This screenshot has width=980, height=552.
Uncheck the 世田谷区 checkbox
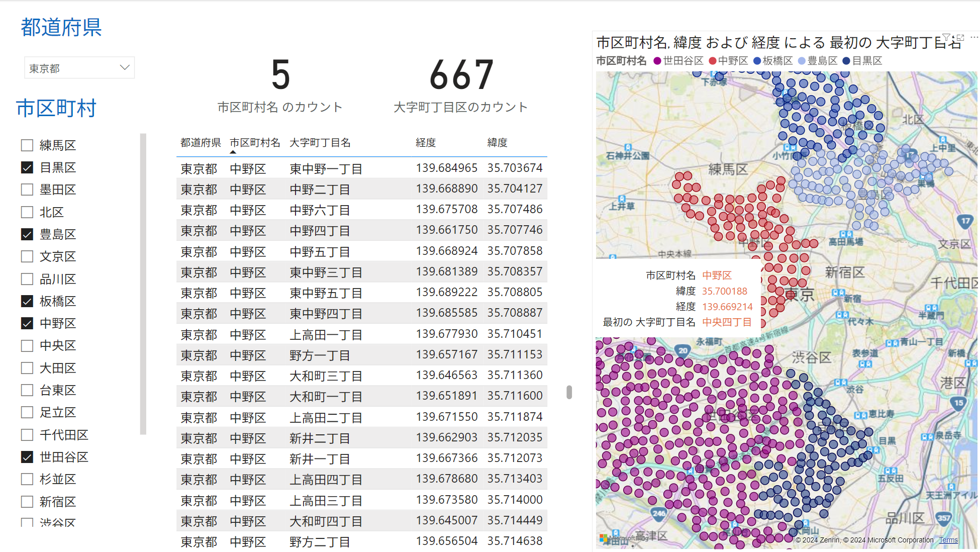pyautogui.click(x=27, y=457)
